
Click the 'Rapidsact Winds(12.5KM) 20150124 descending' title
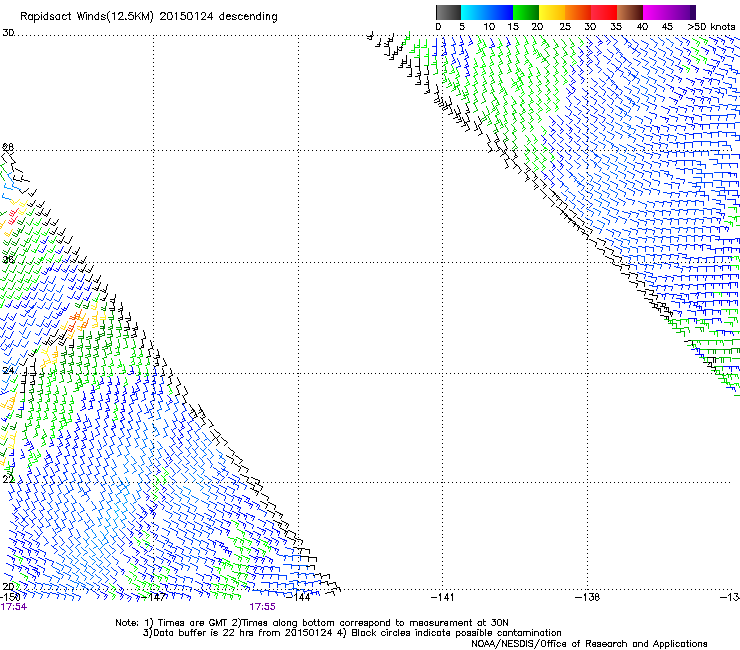(149, 17)
